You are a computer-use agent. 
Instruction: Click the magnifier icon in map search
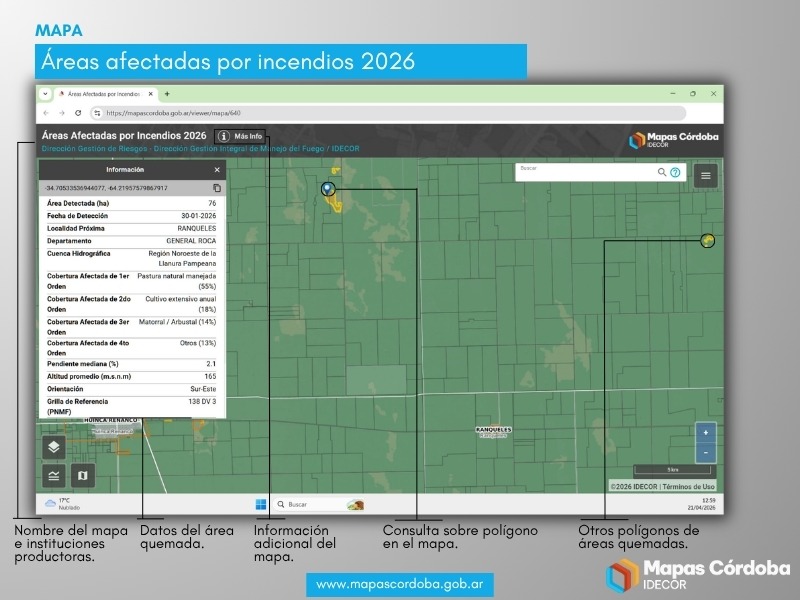point(662,172)
